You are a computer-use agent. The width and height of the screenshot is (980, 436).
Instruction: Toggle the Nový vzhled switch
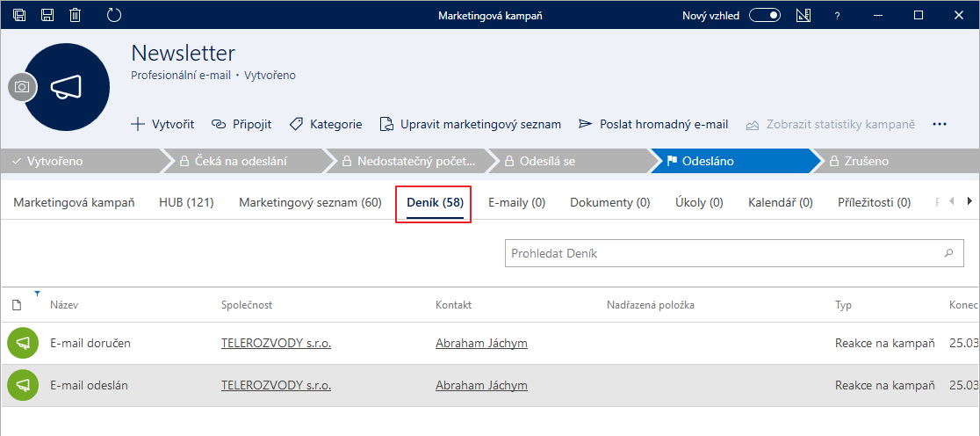[765, 16]
